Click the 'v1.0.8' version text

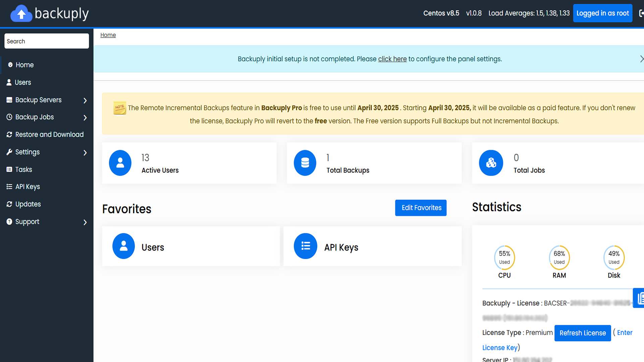(x=474, y=13)
